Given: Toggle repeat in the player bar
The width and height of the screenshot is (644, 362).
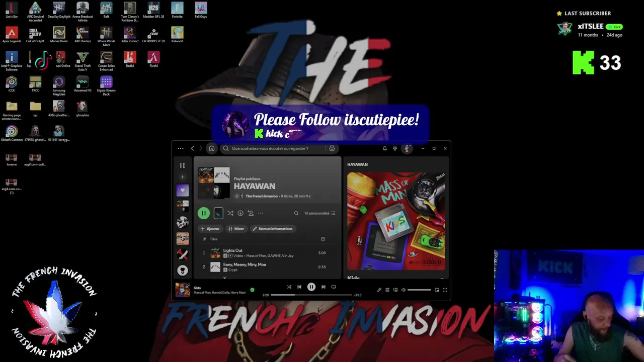Looking at the screenshot, I should pos(334,287).
